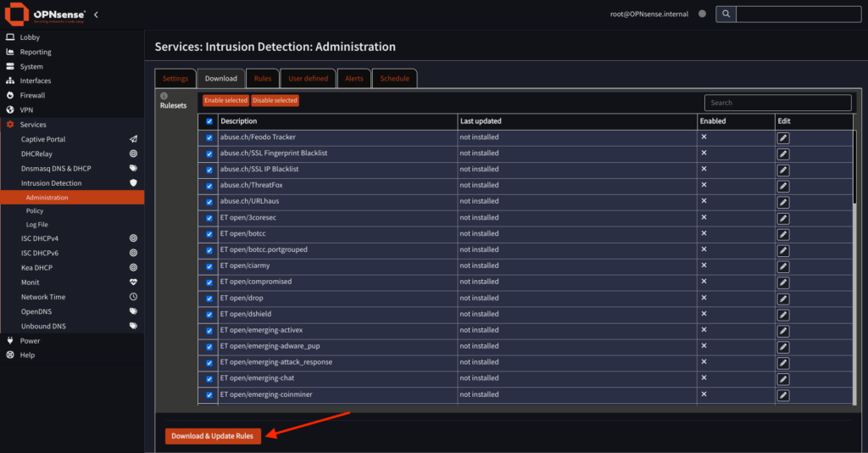The height and width of the screenshot is (453, 868).
Task: Edit ET open/drop with pencil icon
Action: tap(782, 299)
